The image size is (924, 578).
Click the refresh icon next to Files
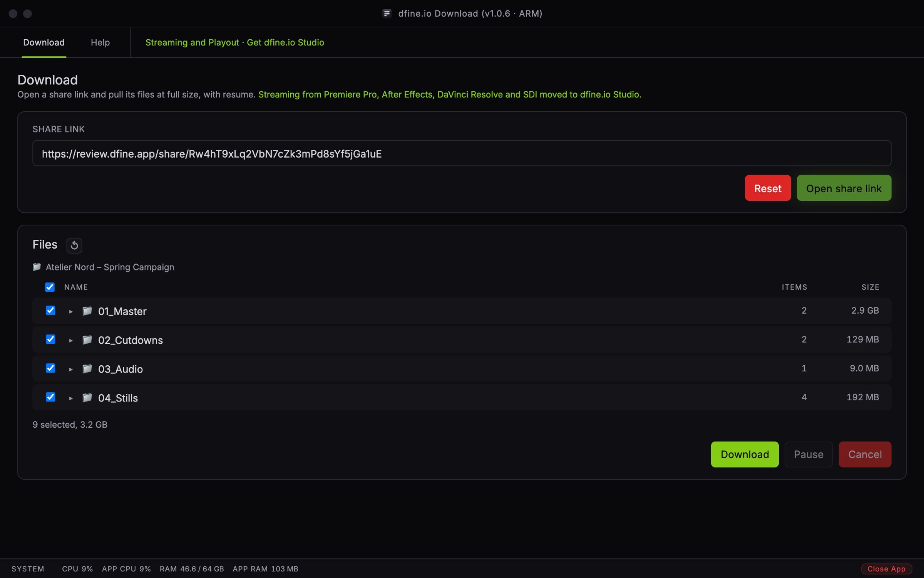pyautogui.click(x=74, y=245)
